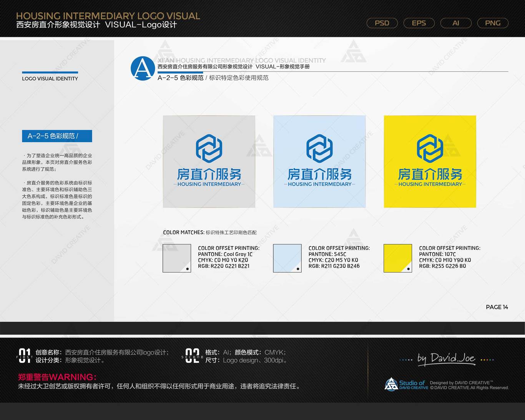
Task: Click the 格式: AI; 颜色模式: CMYK footer line
Action: [246, 352]
